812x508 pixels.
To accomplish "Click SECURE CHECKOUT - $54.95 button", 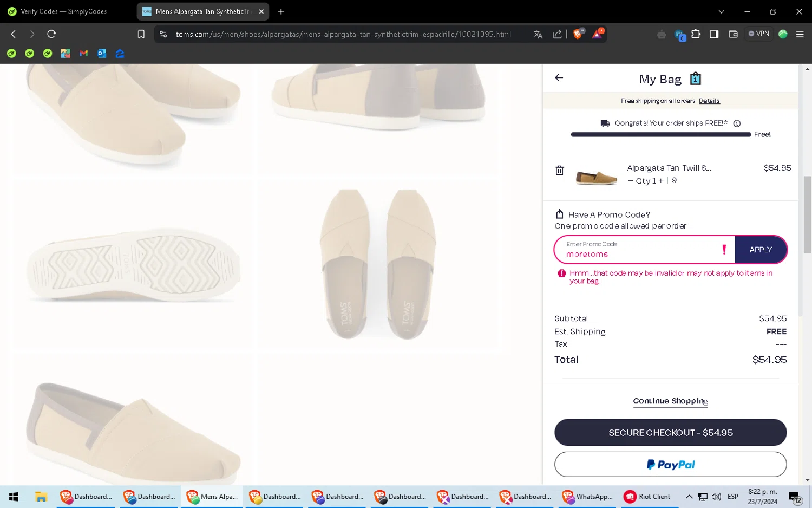I will [x=670, y=432].
